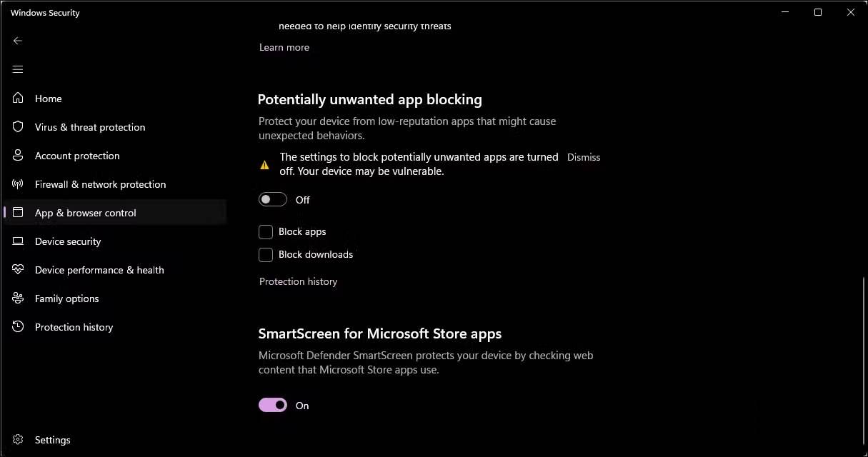Check the Block downloads checkbox

(x=266, y=255)
